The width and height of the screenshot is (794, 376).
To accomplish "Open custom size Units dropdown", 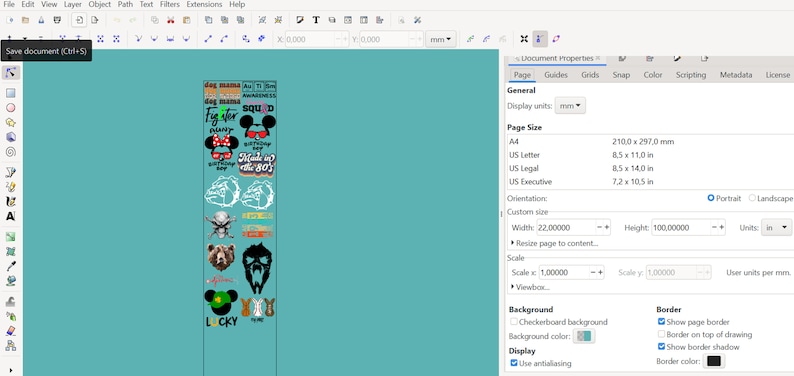I will (776, 228).
